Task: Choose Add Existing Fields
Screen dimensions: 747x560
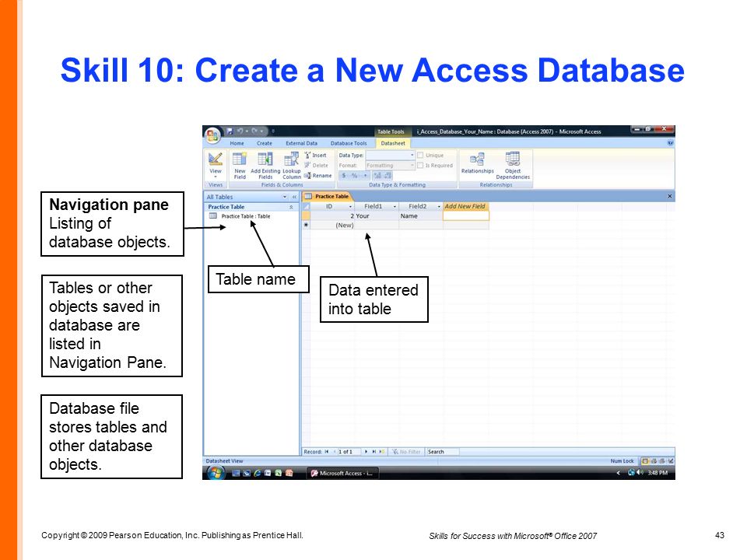Action: [x=265, y=165]
